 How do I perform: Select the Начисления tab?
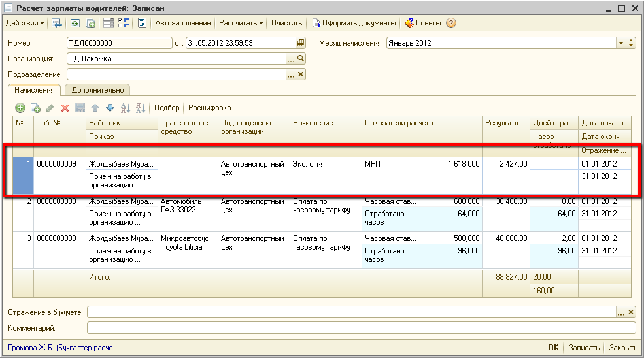click(34, 90)
